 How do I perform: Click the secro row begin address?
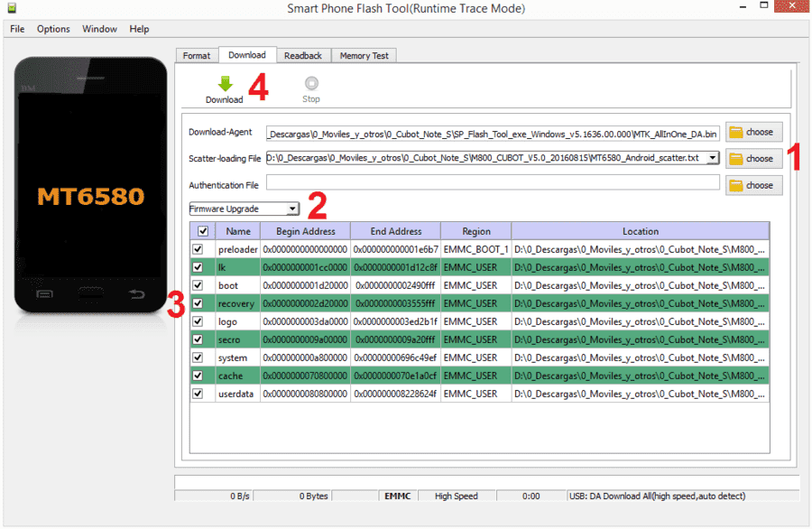coord(306,340)
